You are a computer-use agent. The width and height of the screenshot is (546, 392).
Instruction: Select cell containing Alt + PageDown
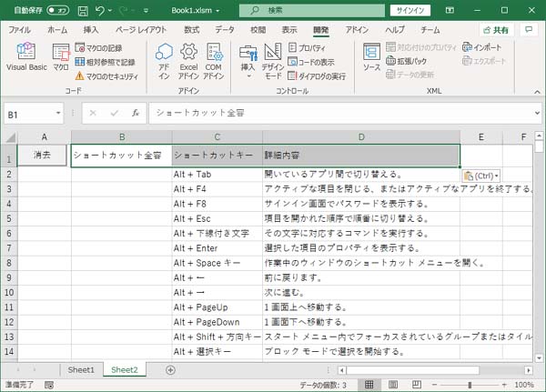pos(217,322)
